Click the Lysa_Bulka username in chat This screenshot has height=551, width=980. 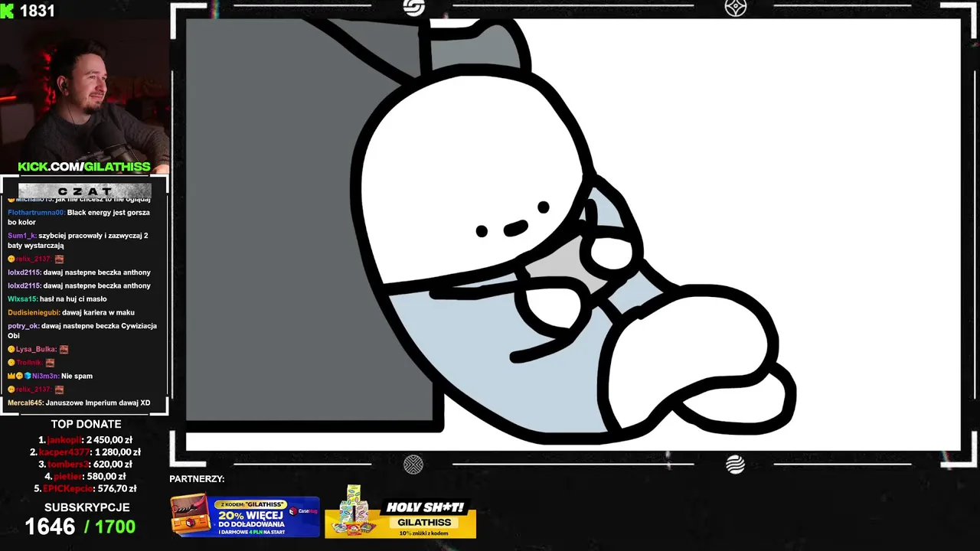point(36,349)
